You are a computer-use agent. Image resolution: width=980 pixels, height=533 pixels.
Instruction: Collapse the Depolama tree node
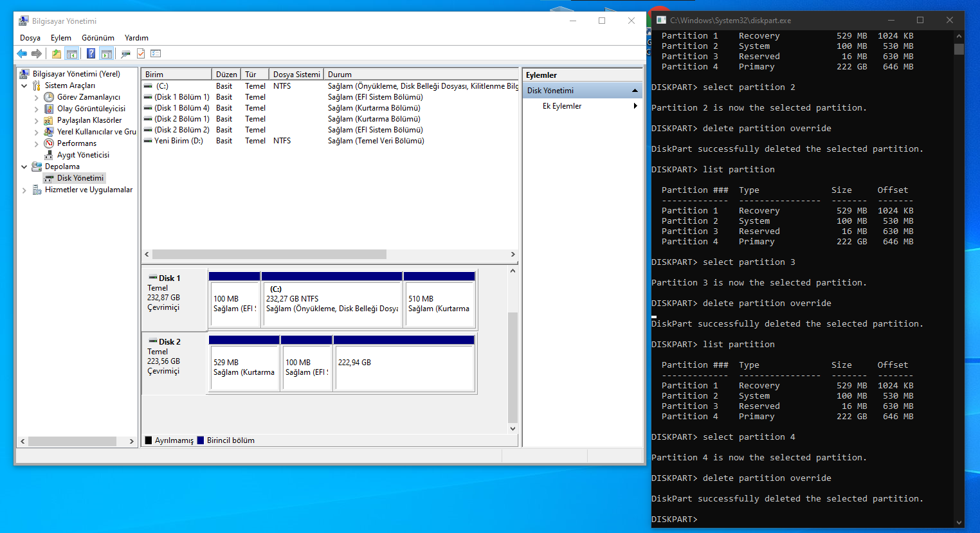(x=24, y=167)
